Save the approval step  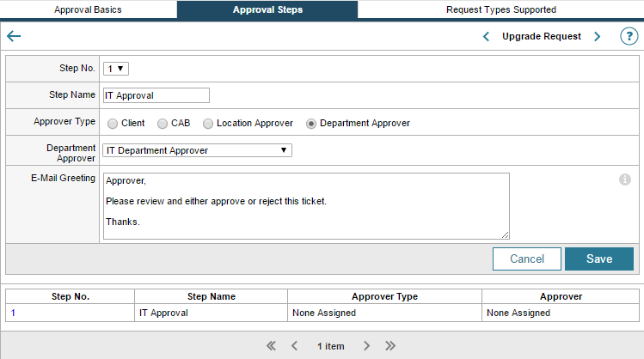tap(598, 259)
